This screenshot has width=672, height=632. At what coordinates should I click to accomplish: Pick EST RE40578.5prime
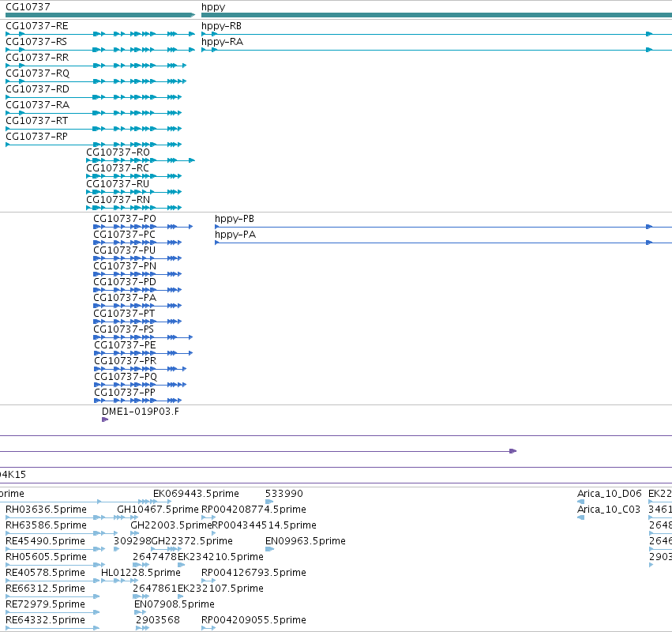coord(45,573)
